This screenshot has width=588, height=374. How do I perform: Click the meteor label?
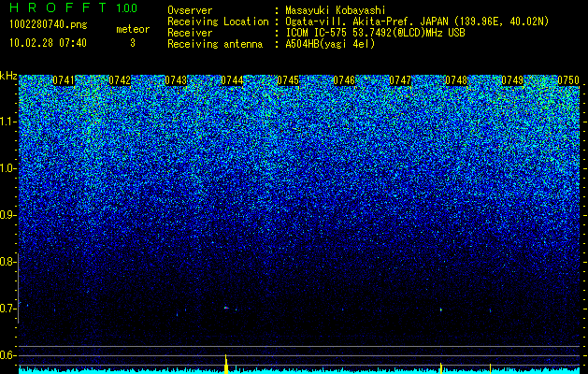(x=133, y=29)
